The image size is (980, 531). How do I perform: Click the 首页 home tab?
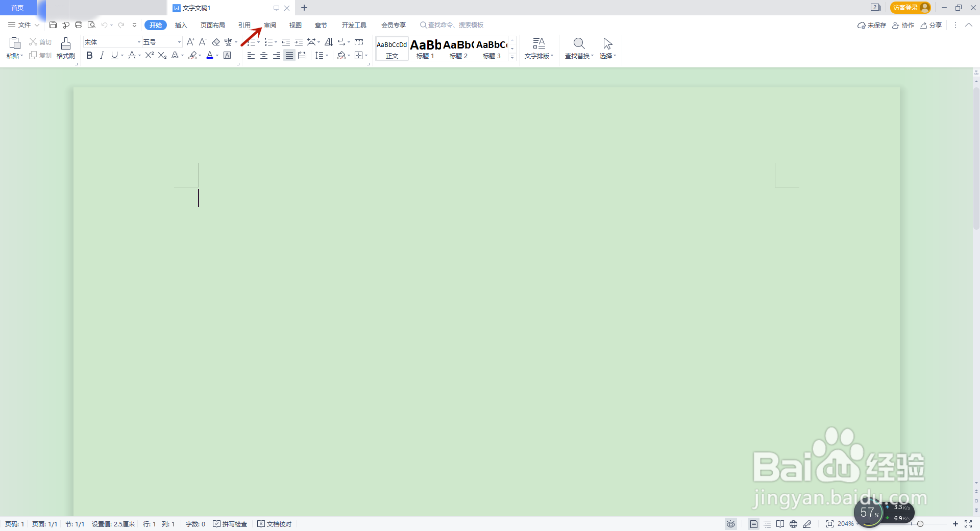(x=18, y=8)
